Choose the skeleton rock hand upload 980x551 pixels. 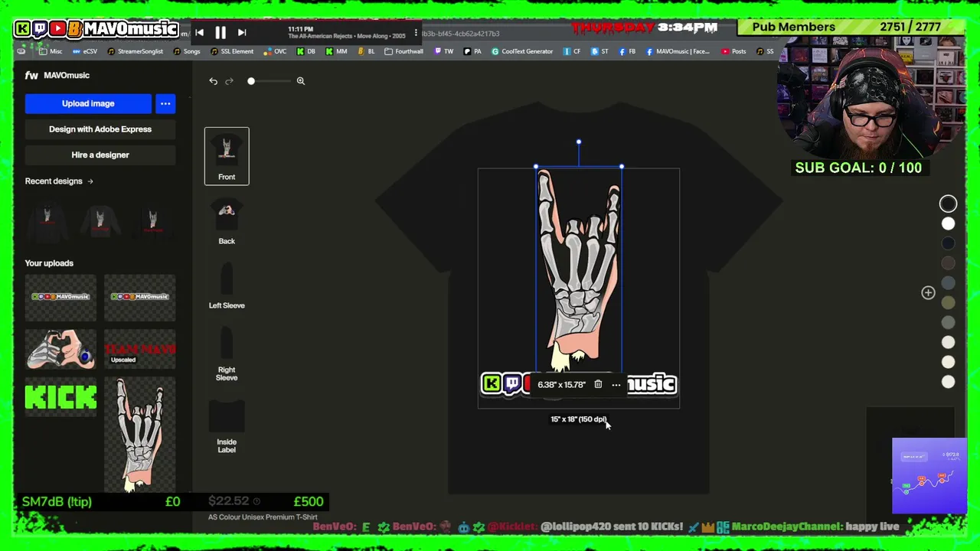click(139, 435)
